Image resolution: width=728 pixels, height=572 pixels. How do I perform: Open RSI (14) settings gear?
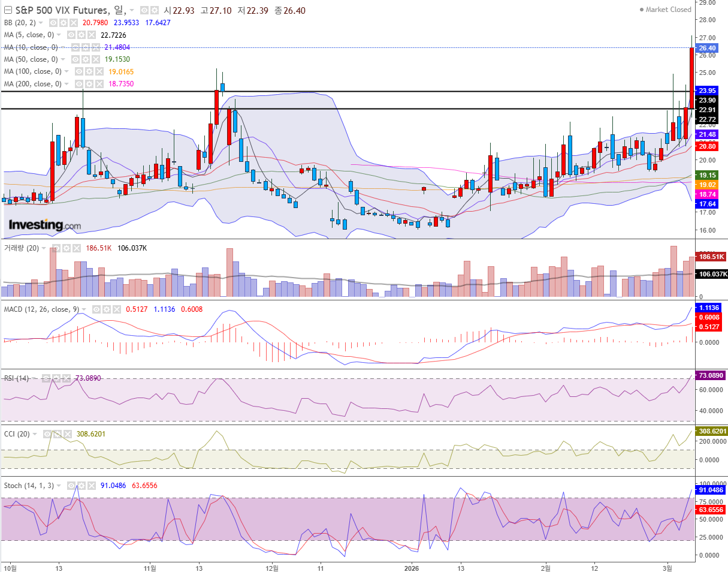[x=56, y=378]
